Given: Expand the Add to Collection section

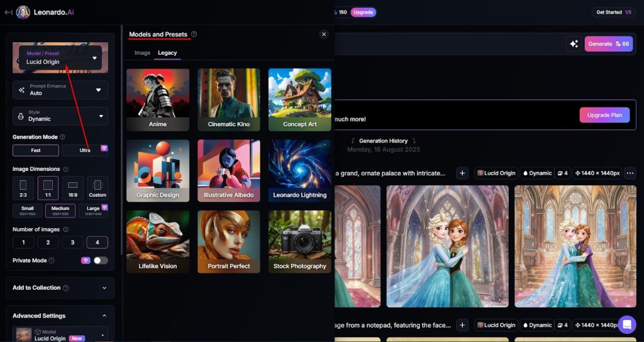Looking at the screenshot, I should (60, 288).
